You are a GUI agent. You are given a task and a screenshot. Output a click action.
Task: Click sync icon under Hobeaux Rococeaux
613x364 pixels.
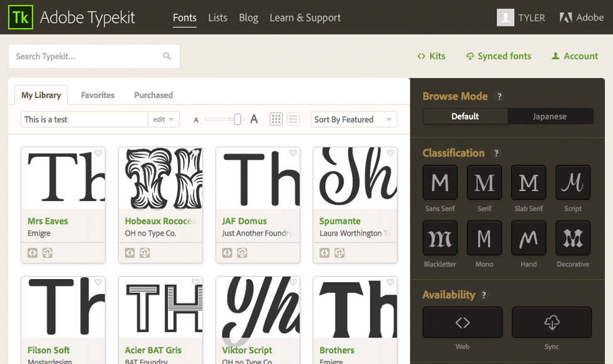pos(145,253)
